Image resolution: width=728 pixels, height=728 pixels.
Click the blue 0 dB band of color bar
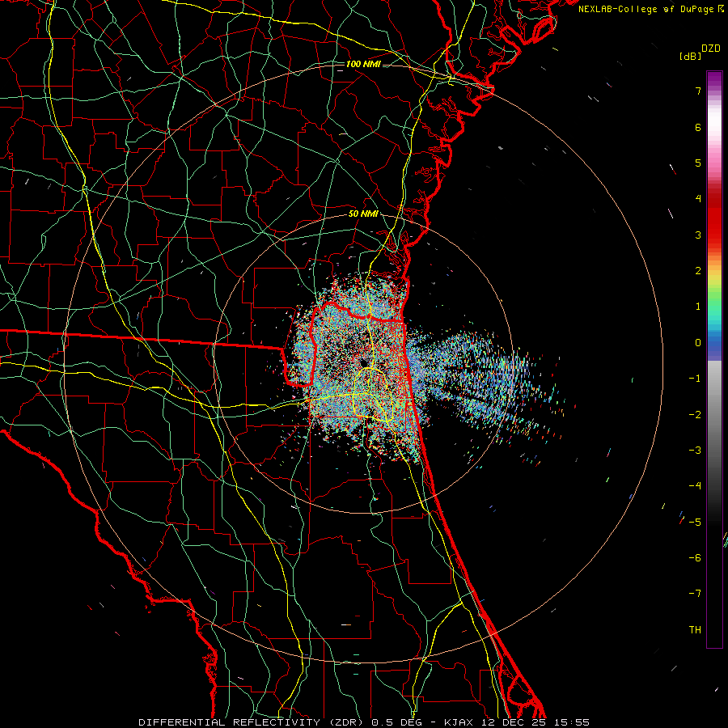click(x=714, y=343)
